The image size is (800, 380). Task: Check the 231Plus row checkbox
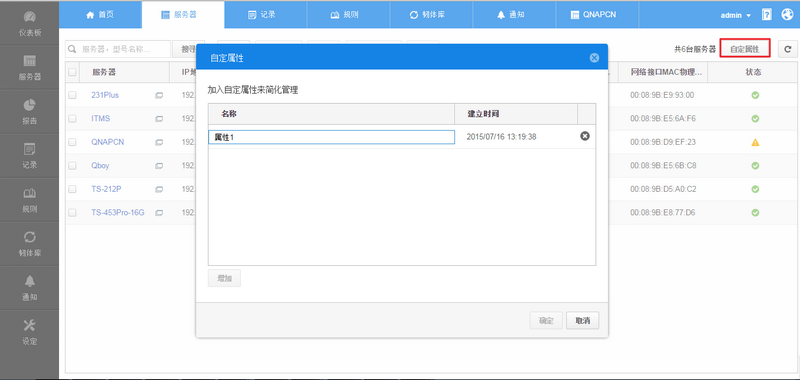72,95
